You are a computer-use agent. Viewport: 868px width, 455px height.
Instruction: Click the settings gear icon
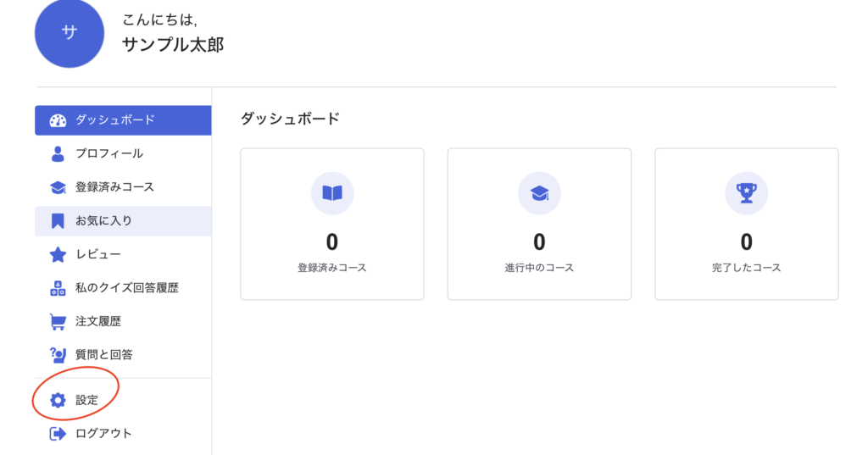click(58, 400)
